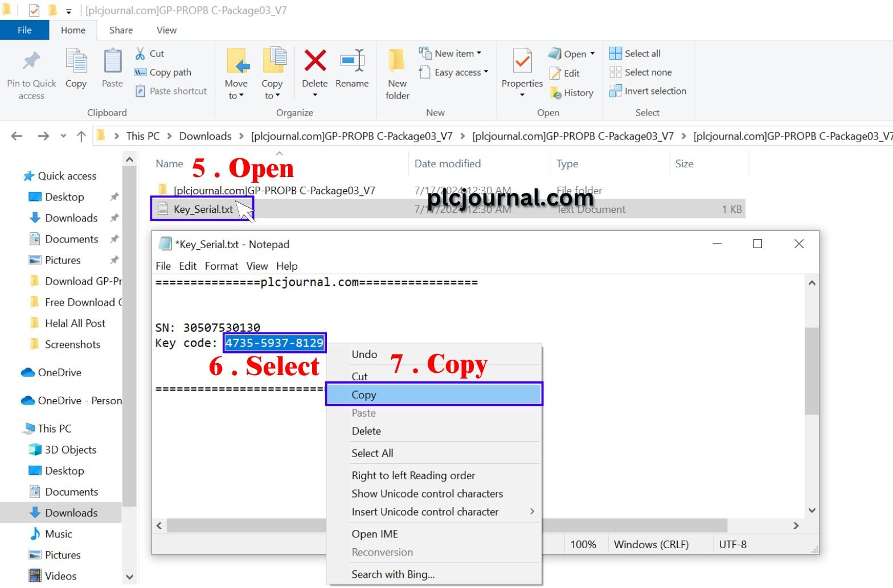
Task: Click the Delete red X icon
Action: [x=314, y=61]
